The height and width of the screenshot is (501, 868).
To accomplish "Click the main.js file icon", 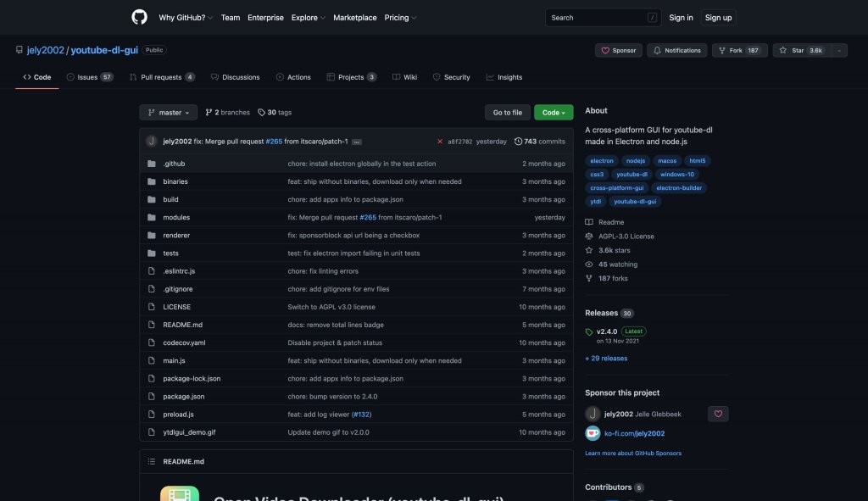I will [x=151, y=360].
